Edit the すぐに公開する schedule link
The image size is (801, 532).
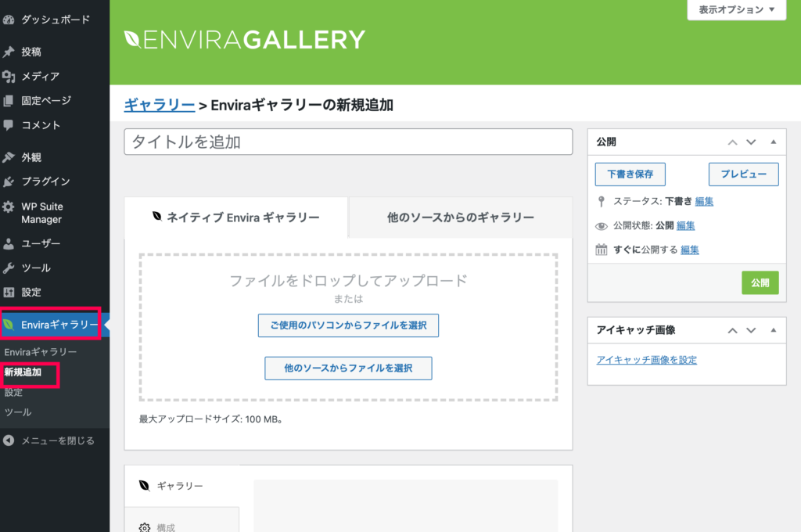pyautogui.click(x=690, y=250)
